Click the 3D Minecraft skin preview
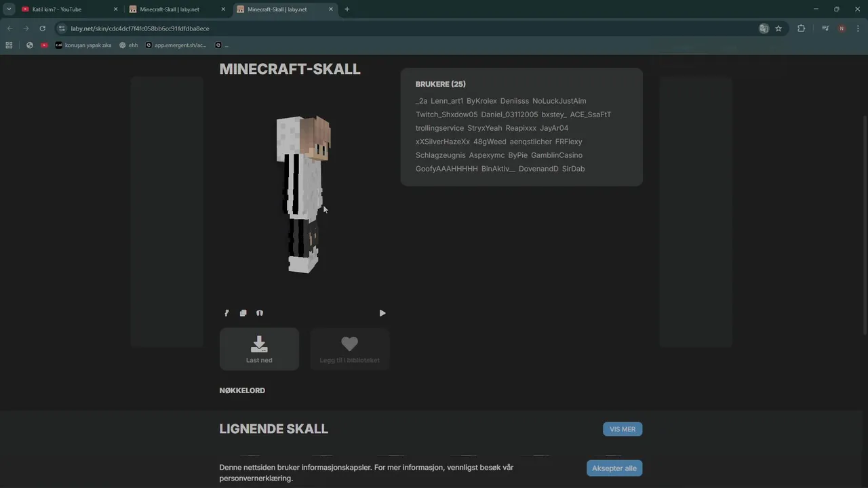 303,195
